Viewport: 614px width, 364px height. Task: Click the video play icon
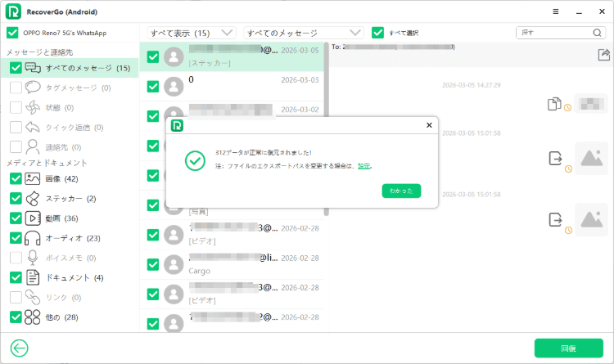[x=33, y=218]
